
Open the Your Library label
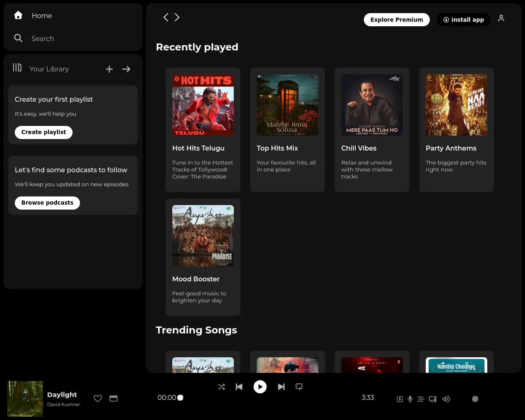pyautogui.click(x=49, y=69)
